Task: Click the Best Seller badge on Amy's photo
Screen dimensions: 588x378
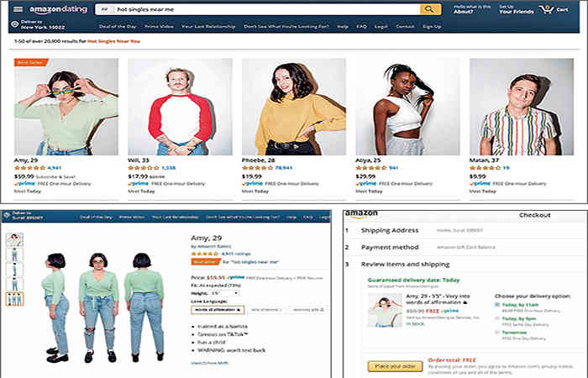Action: tap(30, 62)
